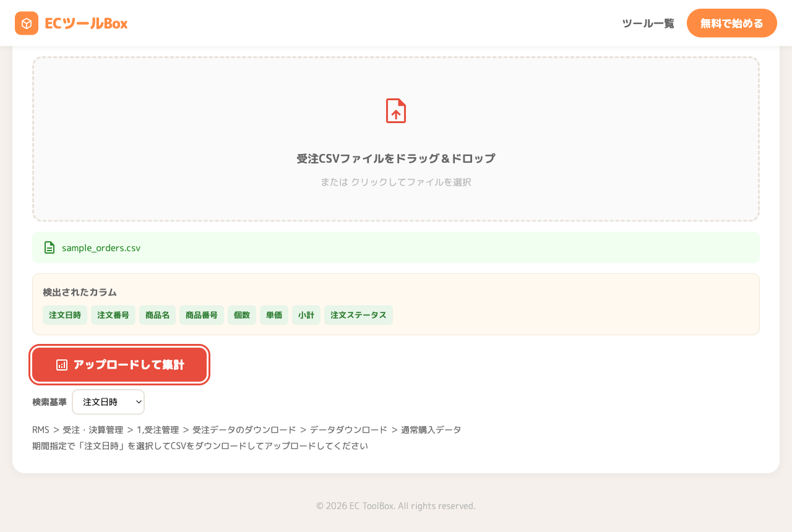Click the ECツールBox cube logo icon
The width and height of the screenshot is (792, 532).
click(27, 24)
